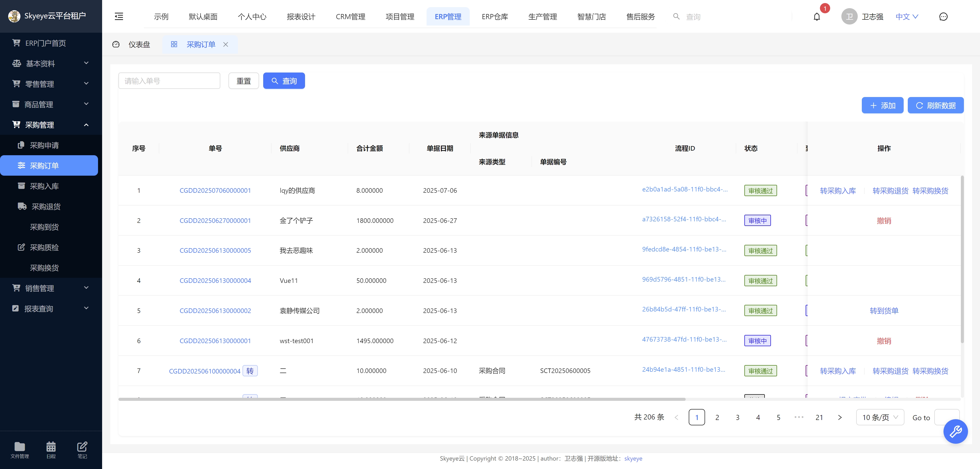This screenshot has width=980, height=469.
Task: Click the floating wrench tool button
Action: pyautogui.click(x=955, y=431)
